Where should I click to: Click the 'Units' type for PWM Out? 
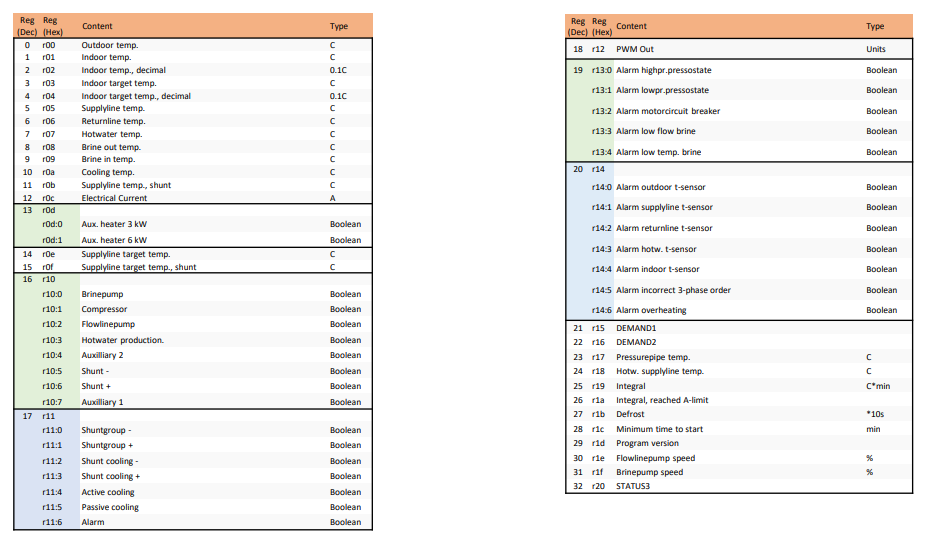pyautogui.click(x=876, y=49)
